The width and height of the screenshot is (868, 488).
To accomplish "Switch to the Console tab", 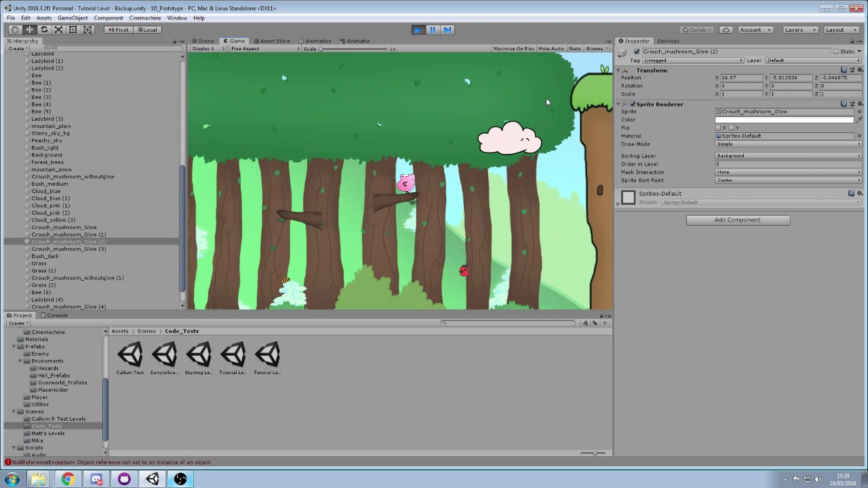I will (54, 315).
